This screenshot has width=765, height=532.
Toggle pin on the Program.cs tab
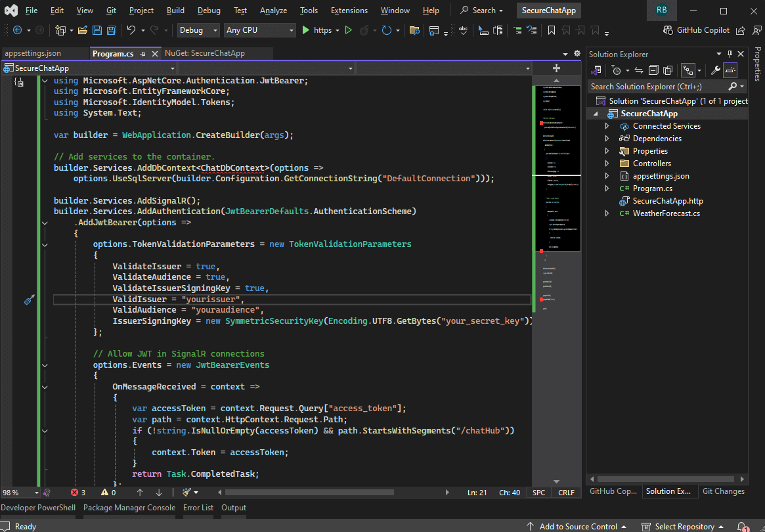click(x=143, y=53)
